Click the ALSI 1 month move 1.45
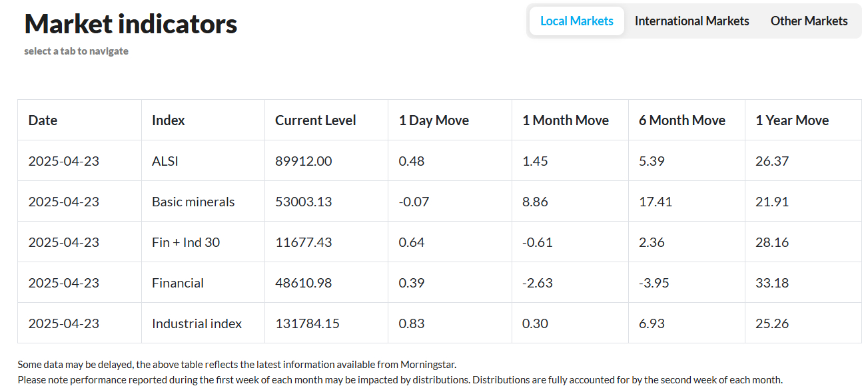Image resolution: width=868 pixels, height=388 pixels. pyautogui.click(x=535, y=161)
